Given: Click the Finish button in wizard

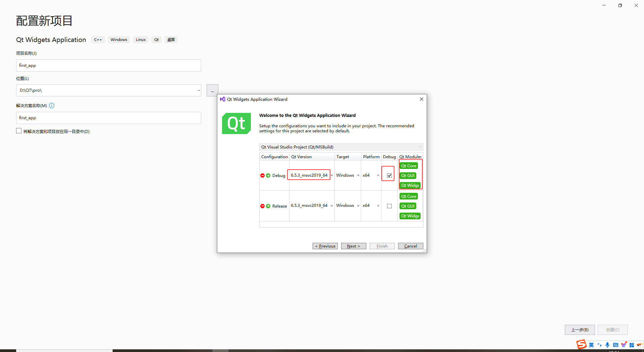Looking at the screenshot, I should [x=382, y=246].
